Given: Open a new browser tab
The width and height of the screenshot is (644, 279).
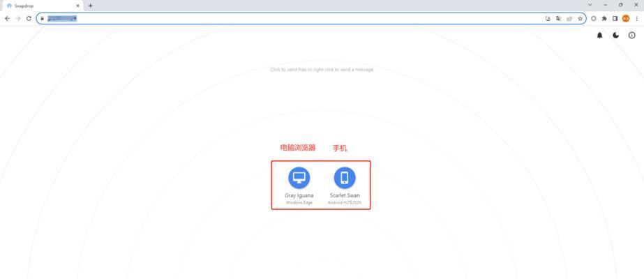Looking at the screenshot, I should [x=91, y=6].
